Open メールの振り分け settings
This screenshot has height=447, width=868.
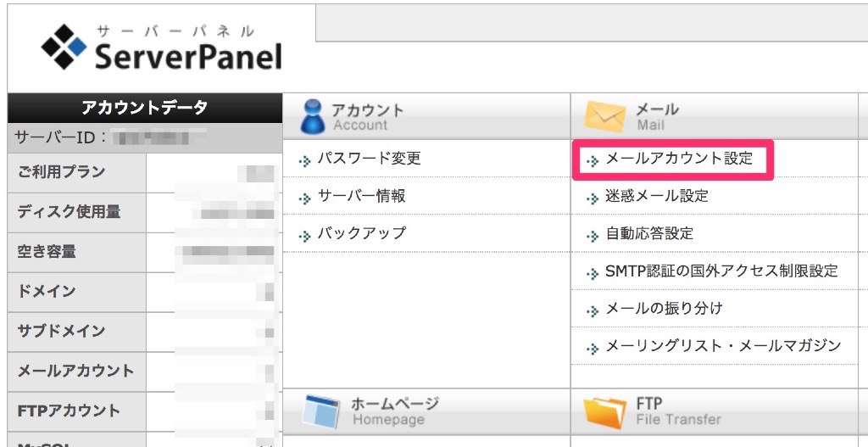(664, 309)
